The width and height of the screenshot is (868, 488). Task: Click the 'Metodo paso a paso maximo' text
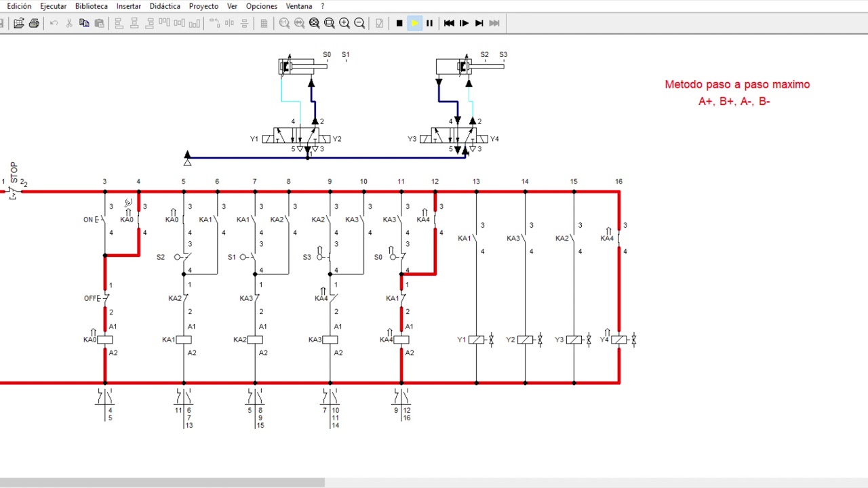pos(737,85)
